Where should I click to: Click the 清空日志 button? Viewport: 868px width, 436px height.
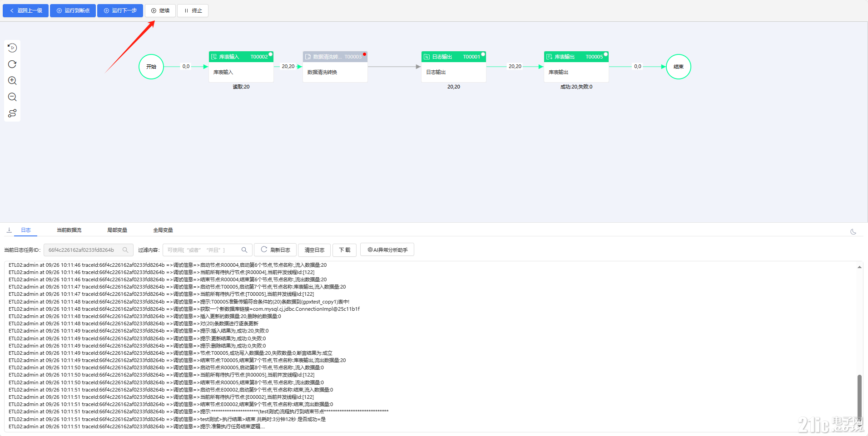click(314, 250)
